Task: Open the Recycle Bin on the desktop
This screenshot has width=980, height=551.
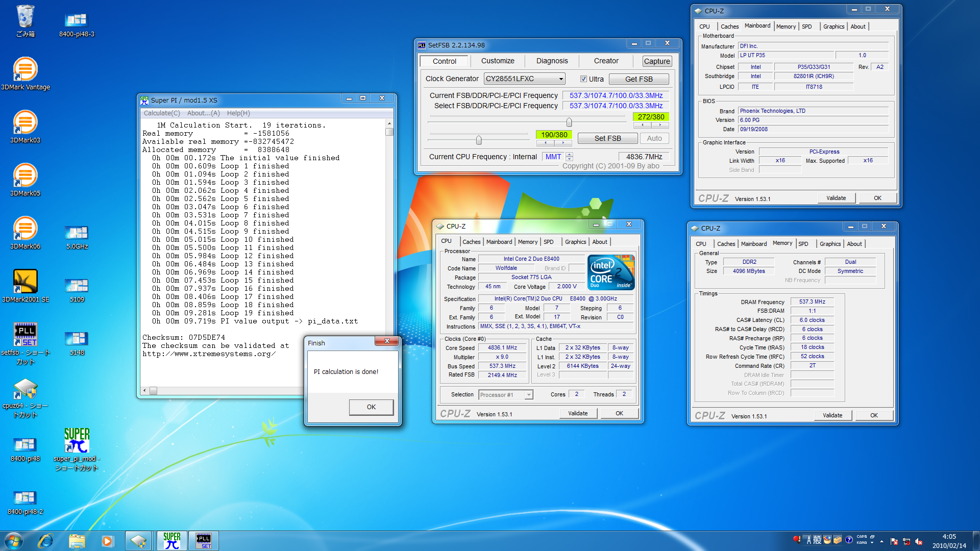Action: 25,17
